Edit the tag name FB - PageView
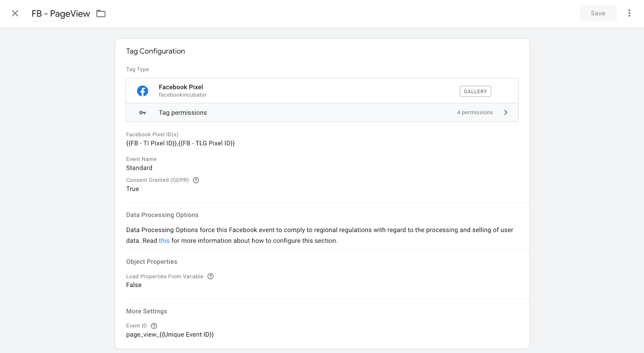 click(61, 14)
